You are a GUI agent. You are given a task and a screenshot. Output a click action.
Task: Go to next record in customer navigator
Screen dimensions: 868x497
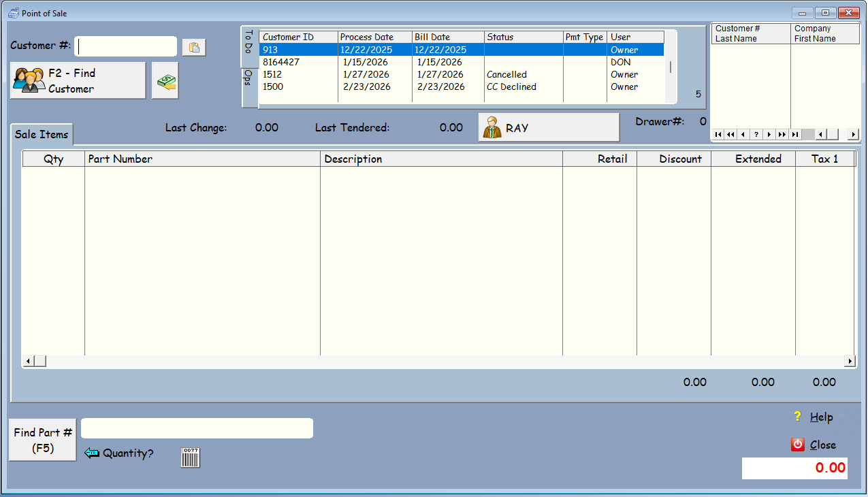point(769,134)
